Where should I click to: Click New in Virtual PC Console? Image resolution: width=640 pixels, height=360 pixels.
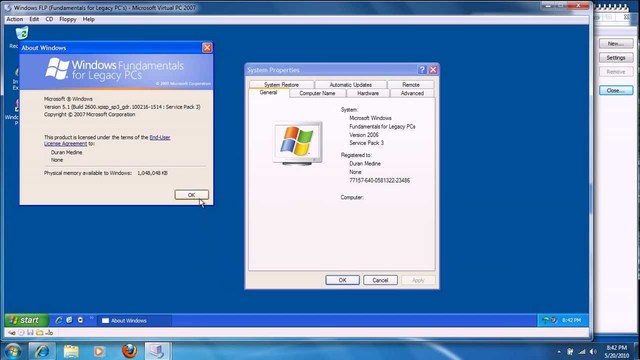pyautogui.click(x=616, y=44)
